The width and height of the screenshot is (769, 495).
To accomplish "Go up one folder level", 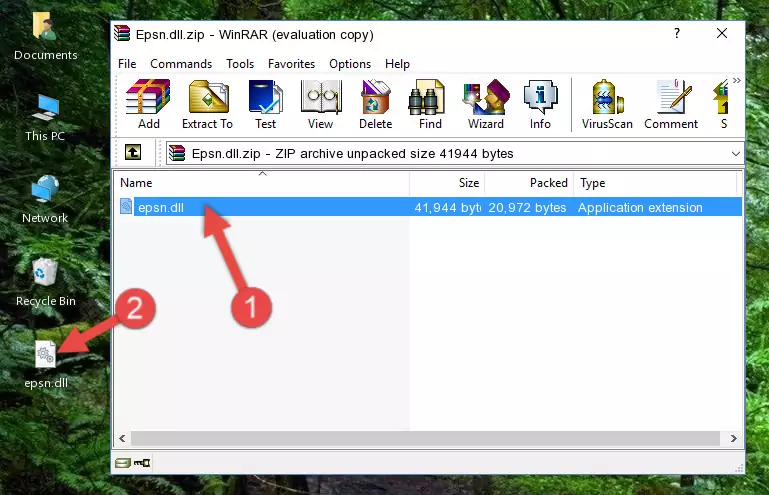I will pyautogui.click(x=133, y=153).
